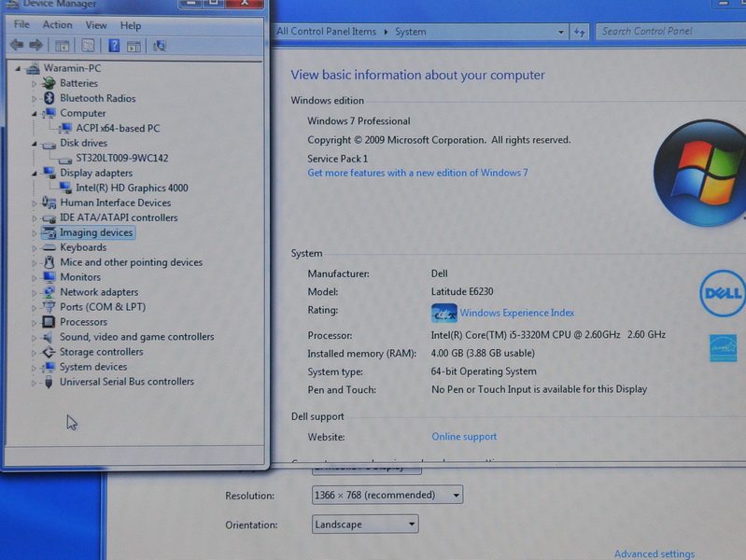
Task: Click the Processors category icon
Action: [49, 322]
